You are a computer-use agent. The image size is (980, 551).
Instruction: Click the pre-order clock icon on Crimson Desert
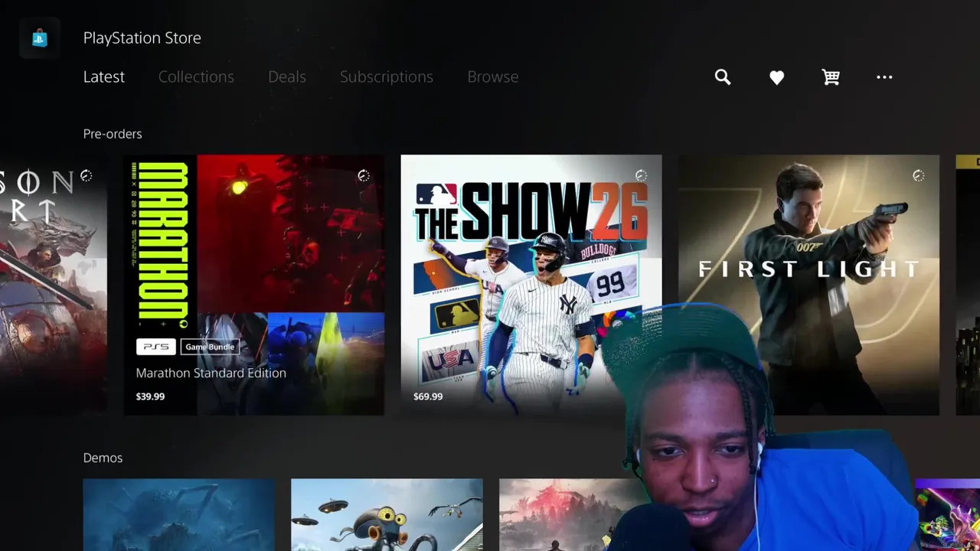(x=87, y=176)
